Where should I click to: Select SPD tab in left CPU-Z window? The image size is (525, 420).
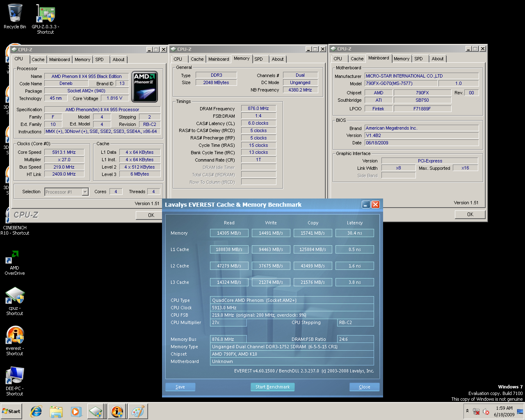click(x=99, y=59)
